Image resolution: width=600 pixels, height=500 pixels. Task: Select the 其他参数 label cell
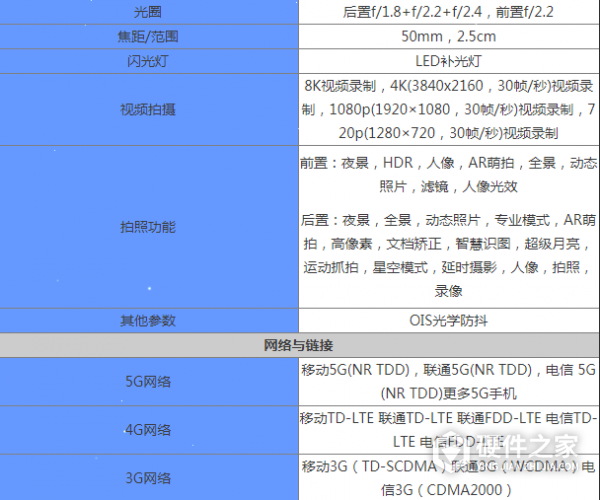(147, 321)
